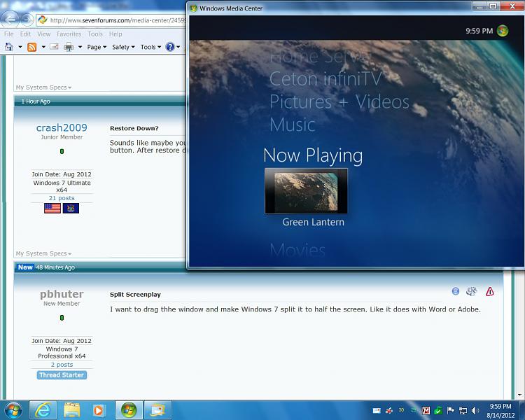Open the Green Lantern Now Playing thumbnail
Screen dimensions: 525x420
[x=306, y=191]
